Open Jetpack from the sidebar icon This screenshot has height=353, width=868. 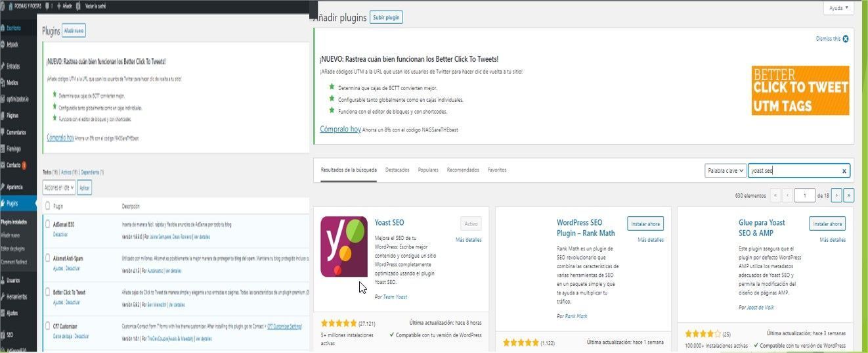click(3, 45)
